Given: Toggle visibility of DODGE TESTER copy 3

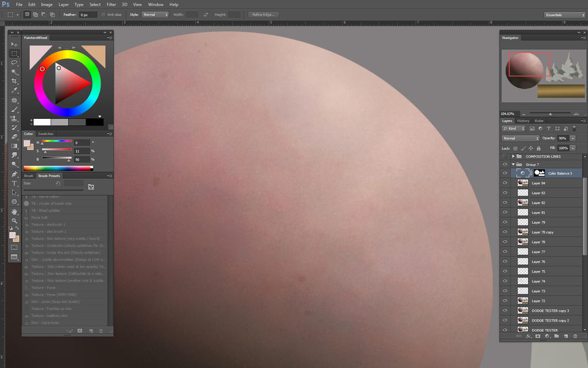Looking at the screenshot, I should click(x=505, y=310).
